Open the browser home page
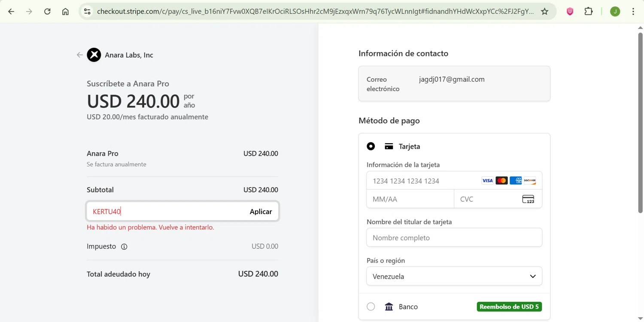 point(65,12)
